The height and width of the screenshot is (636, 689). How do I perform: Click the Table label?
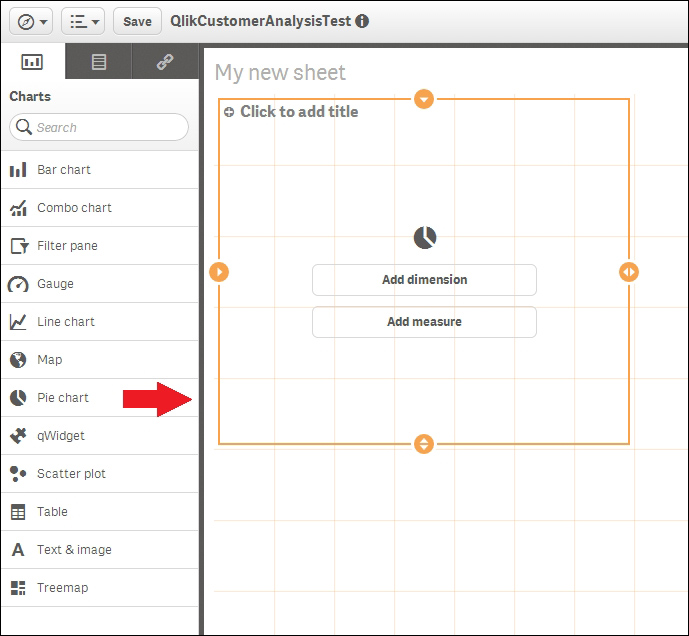(52, 512)
